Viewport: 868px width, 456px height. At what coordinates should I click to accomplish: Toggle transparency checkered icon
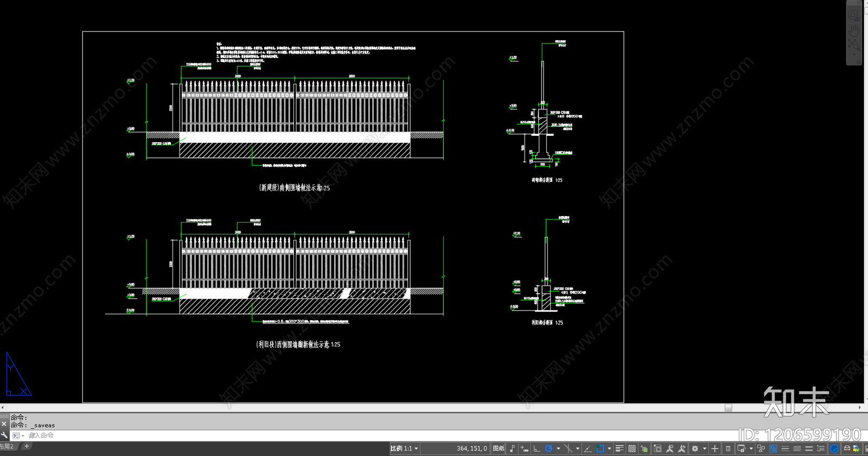[632, 448]
